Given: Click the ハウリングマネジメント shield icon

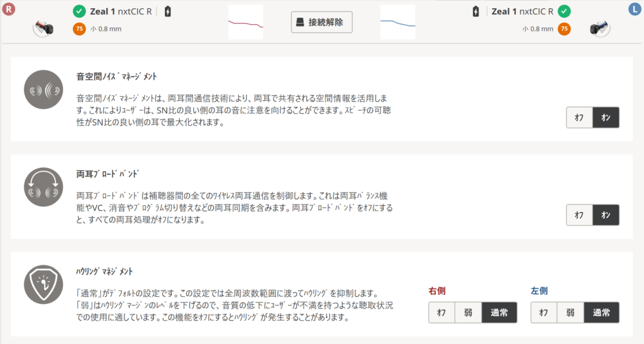Looking at the screenshot, I should 43,284.
